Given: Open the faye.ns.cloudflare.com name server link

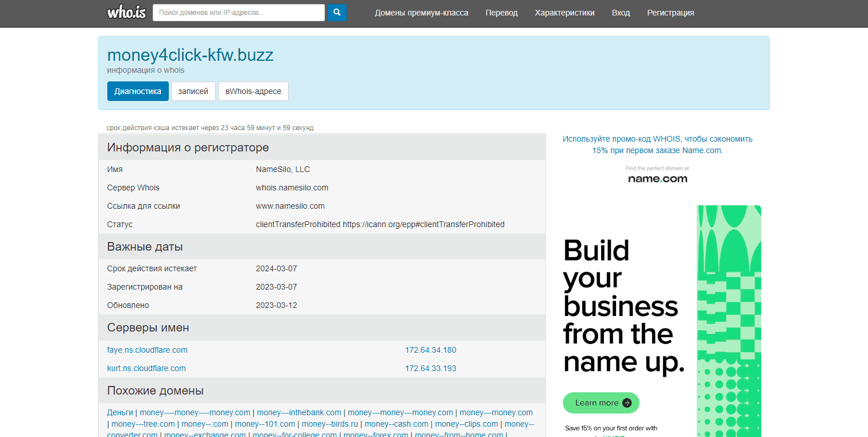Looking at the screenshot, I should [x=147, y=350].
